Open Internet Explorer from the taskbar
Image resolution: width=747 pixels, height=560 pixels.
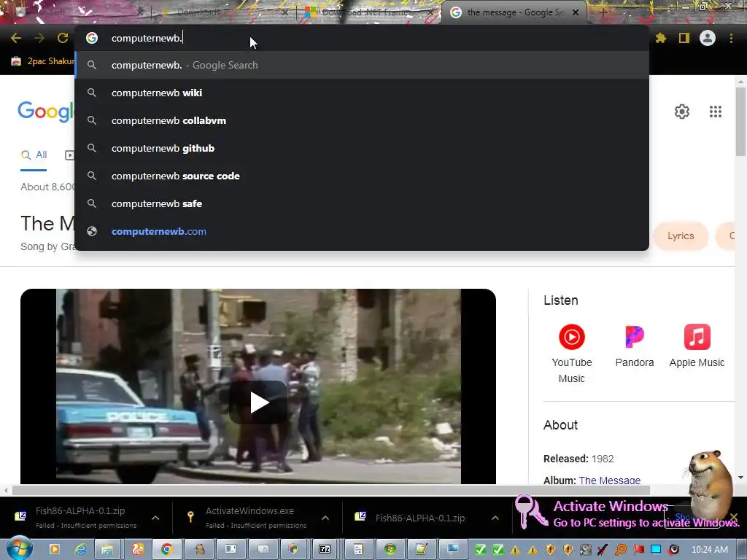(80, 549)
